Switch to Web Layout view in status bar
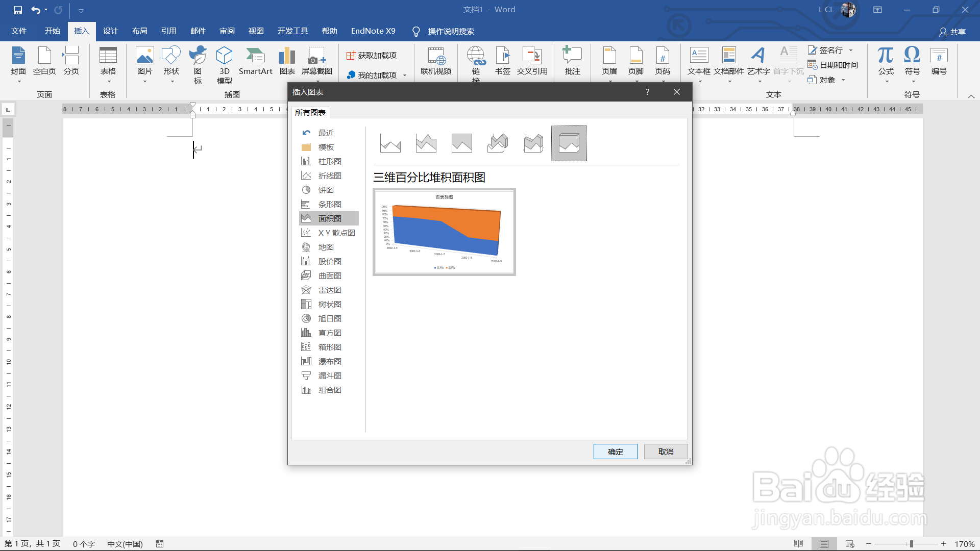The height and width of the screenshot is (551, 980). coord(850,544)
